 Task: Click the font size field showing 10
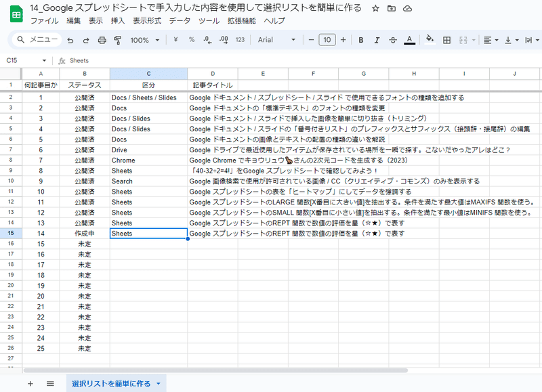(x=327, y=40)
